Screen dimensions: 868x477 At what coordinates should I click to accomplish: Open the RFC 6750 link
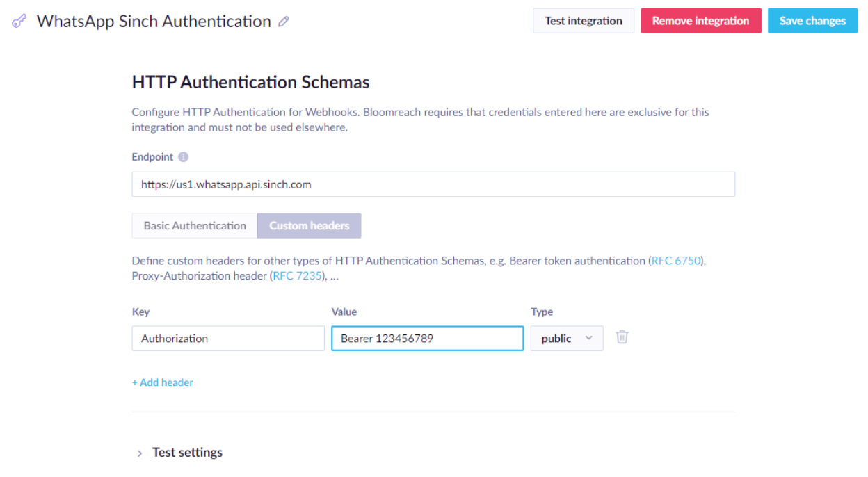coord(676,261)
